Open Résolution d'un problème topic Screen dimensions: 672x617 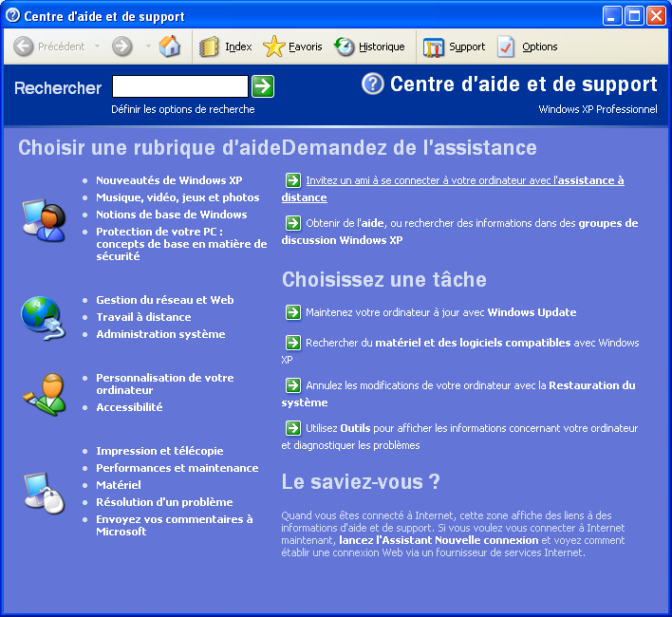pyautogui.click(x=164, y=502)
